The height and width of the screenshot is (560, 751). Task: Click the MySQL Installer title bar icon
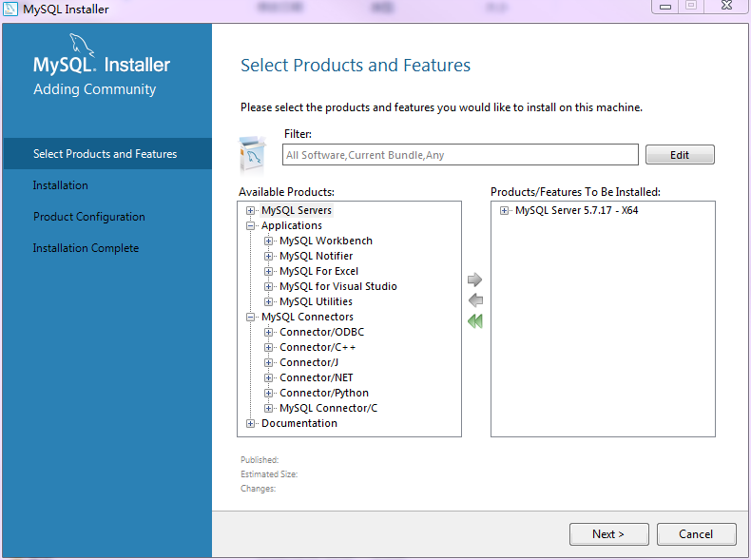[x=10, y=9]
